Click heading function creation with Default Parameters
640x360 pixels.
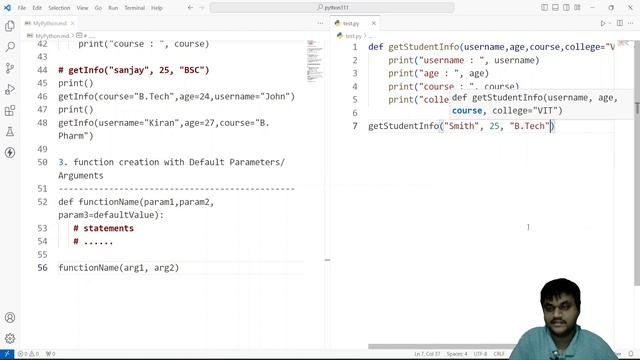(171, 169)
